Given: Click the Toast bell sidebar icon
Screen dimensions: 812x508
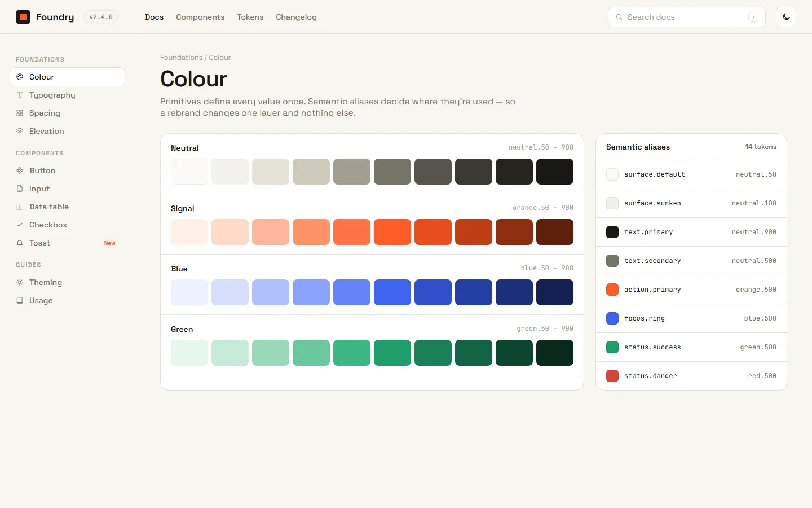Looking at the screenshot, I should click(x=20, y=243).
